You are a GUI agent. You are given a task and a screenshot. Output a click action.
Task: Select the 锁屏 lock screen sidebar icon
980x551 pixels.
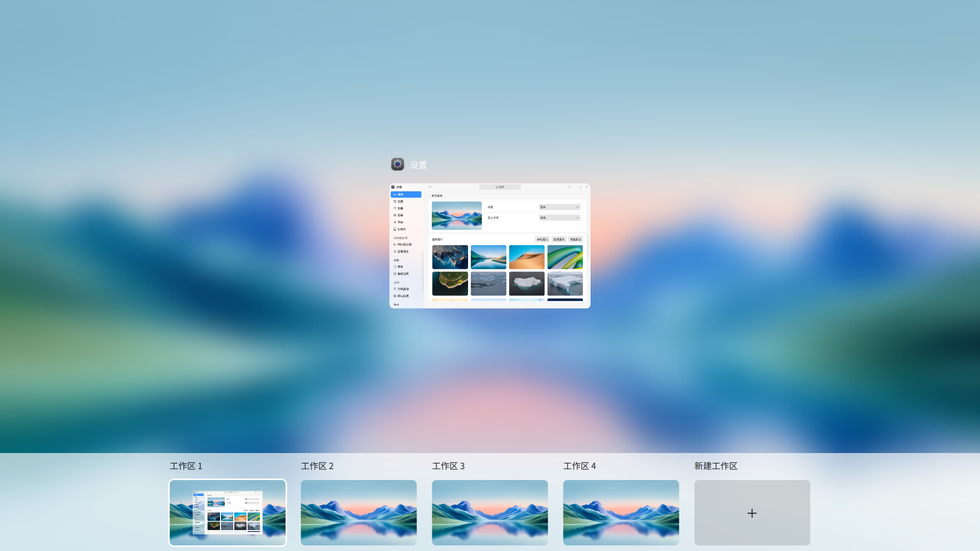click(x=395, y=208)
